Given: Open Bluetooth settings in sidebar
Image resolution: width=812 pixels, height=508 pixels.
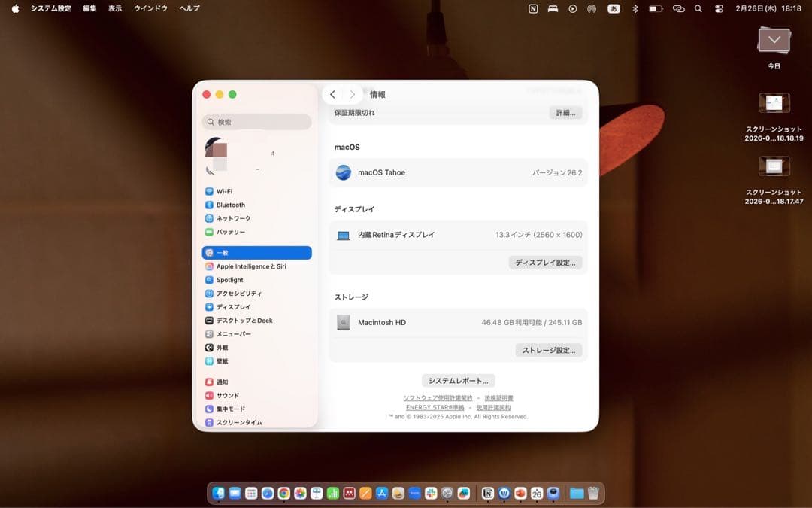Looking at the screenshot, I should (x=256, y=205).
